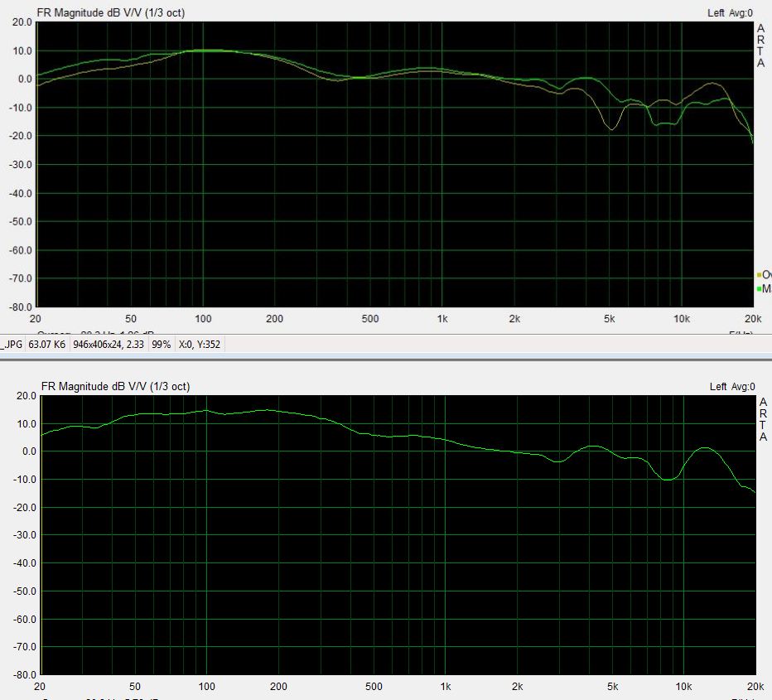This screenshot has width=772, height=700.
Task: Click the '500' Hz frequency label on the upper graph
Action: coord(370,319)
